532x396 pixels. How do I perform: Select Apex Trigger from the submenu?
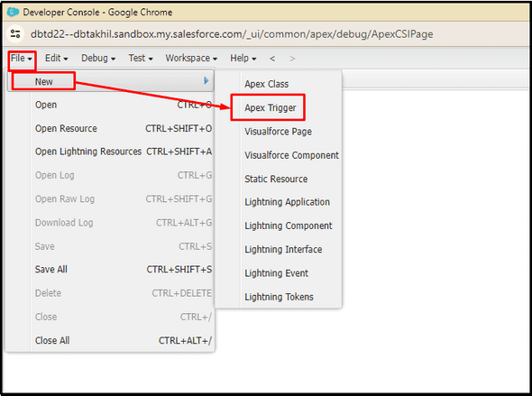tap(271, 108)
